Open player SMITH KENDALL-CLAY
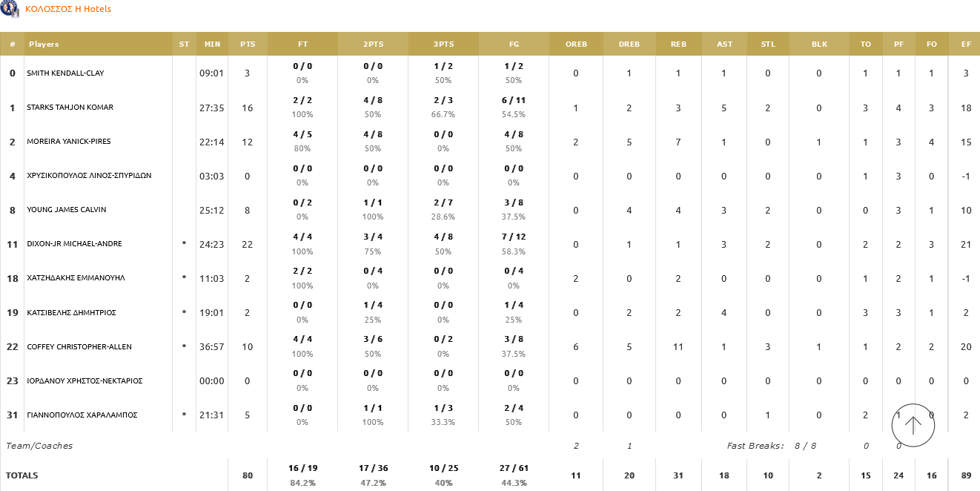 [65, 73]
